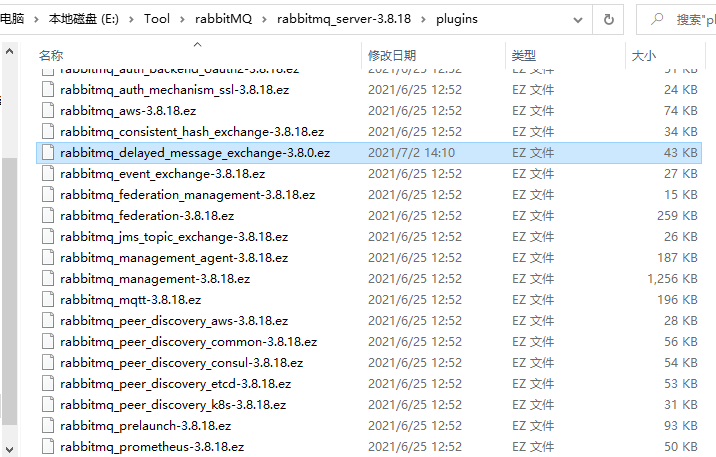Click file icon of rabbitmq_peer_discovery_etcd-3.8.18.ez
Image resolution: width=716 pixels, height=457 pixels.
(48, 383)
